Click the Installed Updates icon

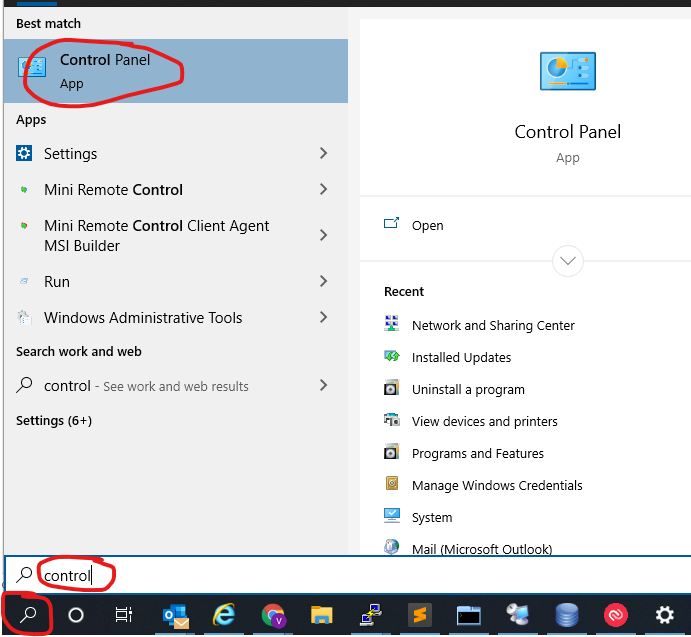pos(391,356)
